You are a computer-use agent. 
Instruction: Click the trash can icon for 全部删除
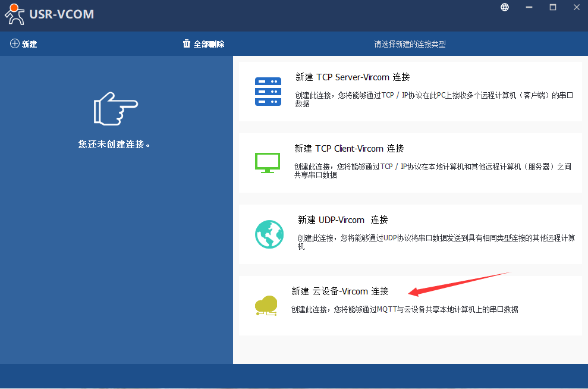(187, 44)
